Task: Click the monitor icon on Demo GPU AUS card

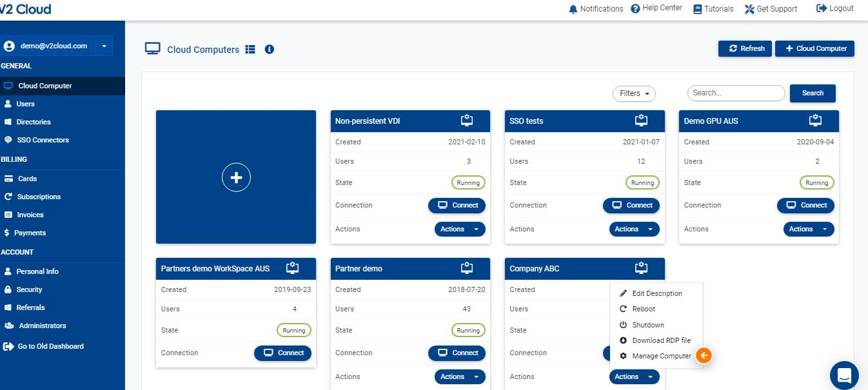Action: coord(815,121)
